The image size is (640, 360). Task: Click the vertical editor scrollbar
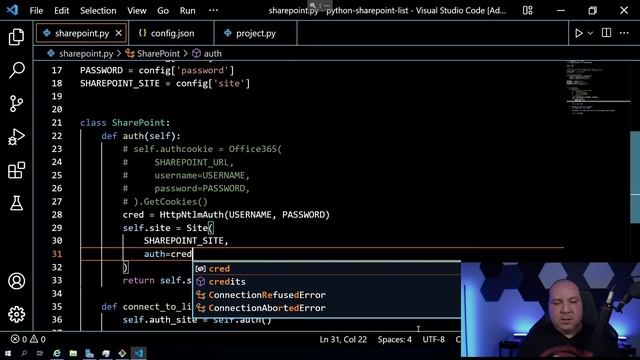coord(635,177)
